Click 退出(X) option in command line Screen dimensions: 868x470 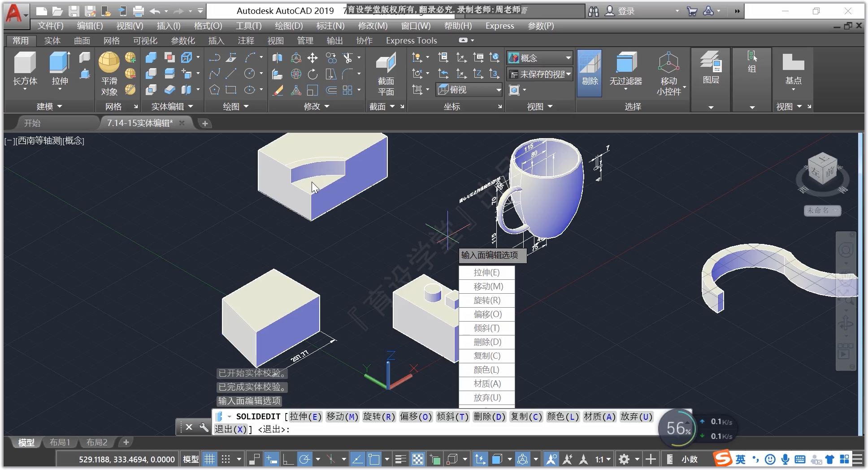coord(230,429)
